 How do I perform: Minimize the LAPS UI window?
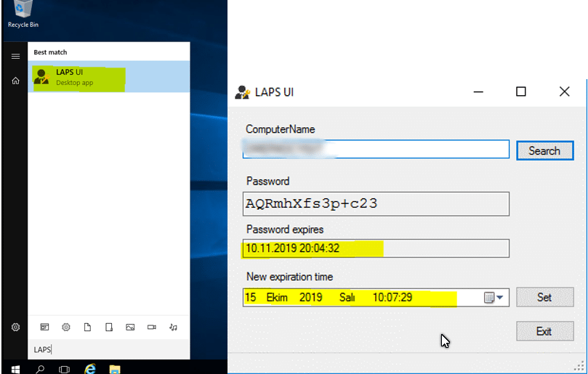478,92
